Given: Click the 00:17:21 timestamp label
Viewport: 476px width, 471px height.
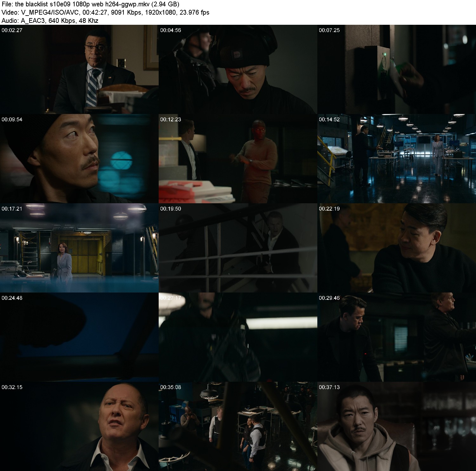Looking at the screenshot, I should [x=12, y=209].
